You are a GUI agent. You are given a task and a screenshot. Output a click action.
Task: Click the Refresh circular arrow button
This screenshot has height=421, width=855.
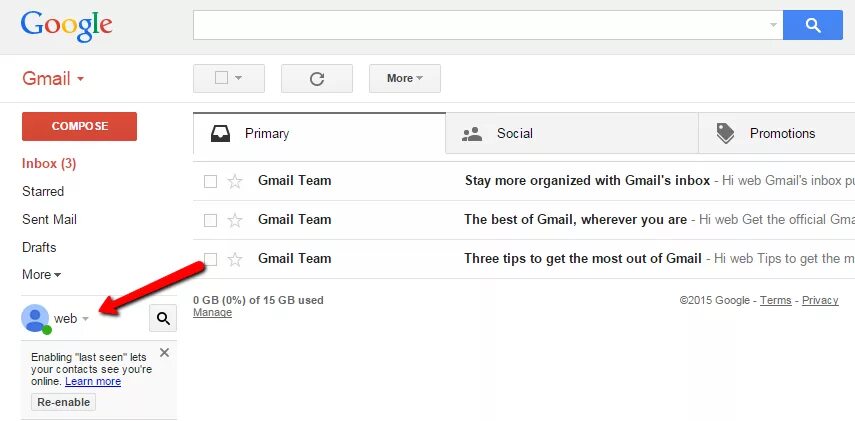(x=317, y=79)
